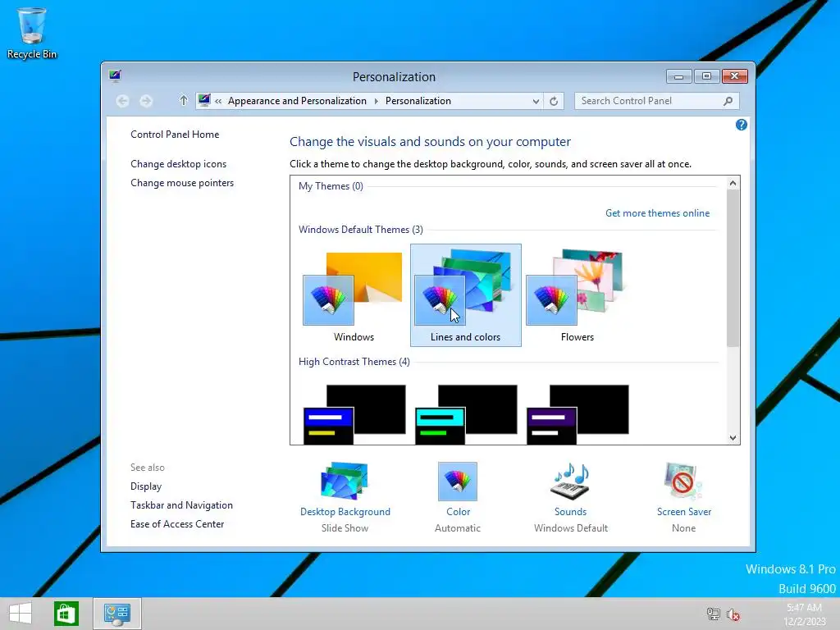Open Ease of Access Center
Viewport: 840px width, 630px height.
177,524
